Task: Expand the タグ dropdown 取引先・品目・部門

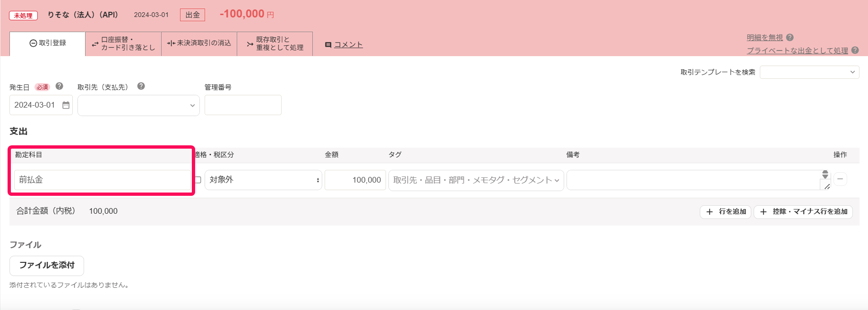Action: coord(476,180)
